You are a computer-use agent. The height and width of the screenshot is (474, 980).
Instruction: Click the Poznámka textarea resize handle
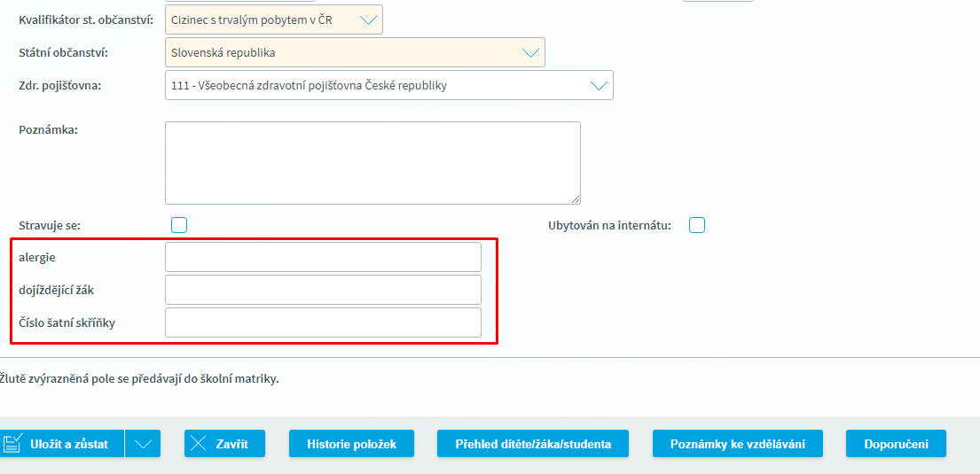[576, 199]
